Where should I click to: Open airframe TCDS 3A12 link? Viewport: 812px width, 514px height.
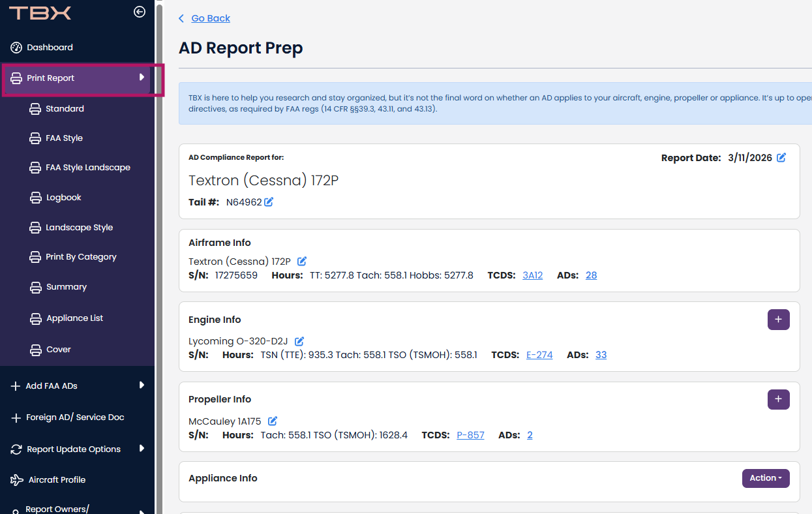(533, 275)
